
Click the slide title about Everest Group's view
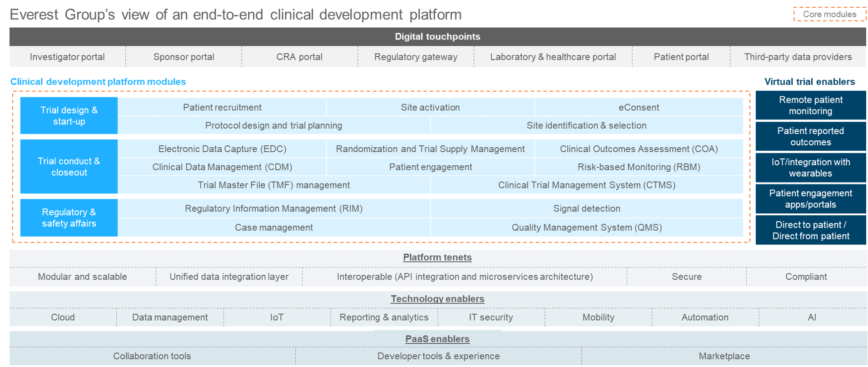236,15
